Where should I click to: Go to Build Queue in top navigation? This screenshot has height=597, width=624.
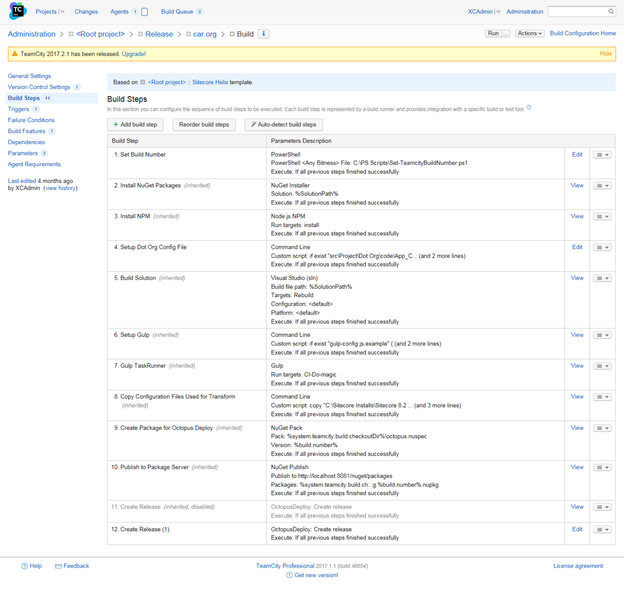point(177,12)
